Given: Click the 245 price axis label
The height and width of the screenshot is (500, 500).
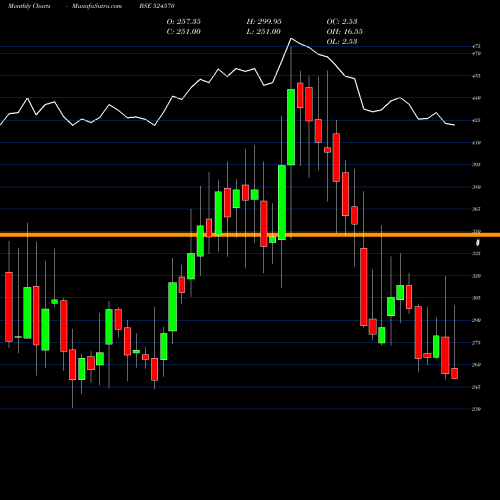Looking at the screenshot, I should point(476,387).
